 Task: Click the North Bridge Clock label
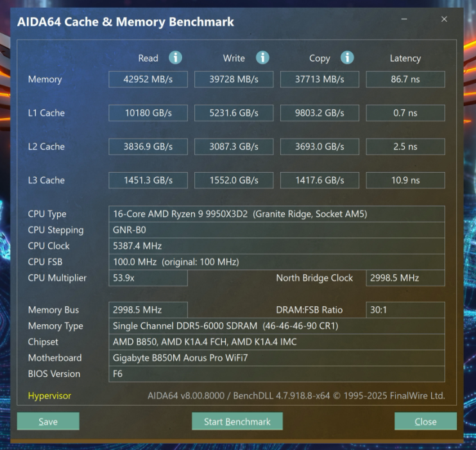(x=314, y=278)
